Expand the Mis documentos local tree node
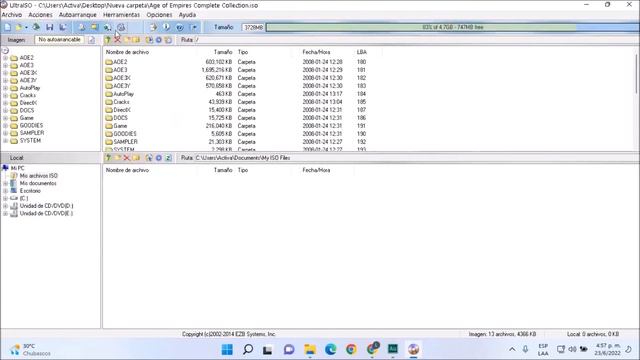The width and height of the screenshot is (640, 360). click(5, 183)
